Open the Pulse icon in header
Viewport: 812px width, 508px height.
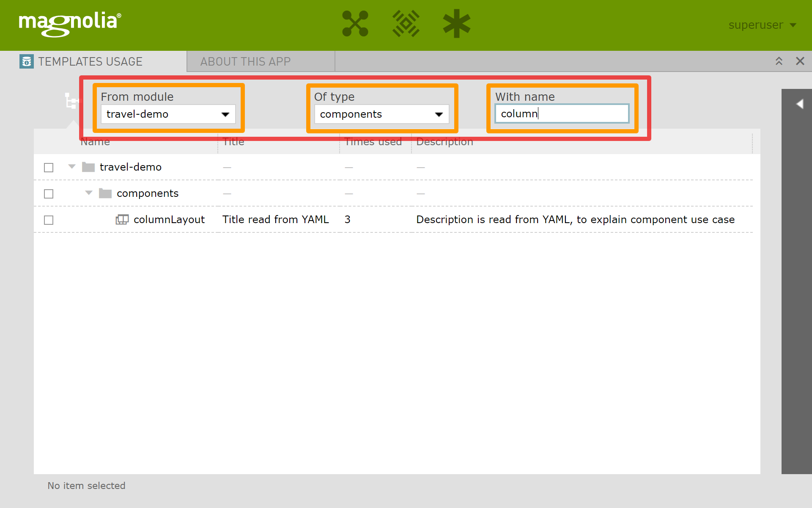pos(406,24)
